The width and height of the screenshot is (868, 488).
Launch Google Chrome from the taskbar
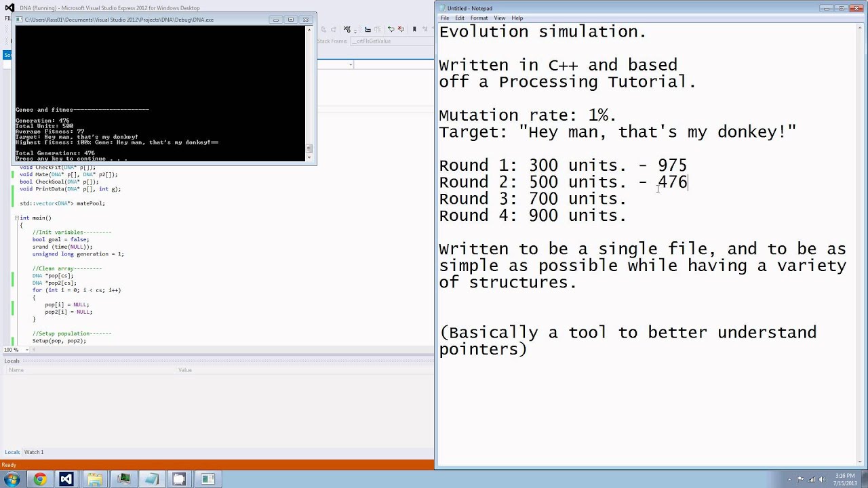pos(39,479)
